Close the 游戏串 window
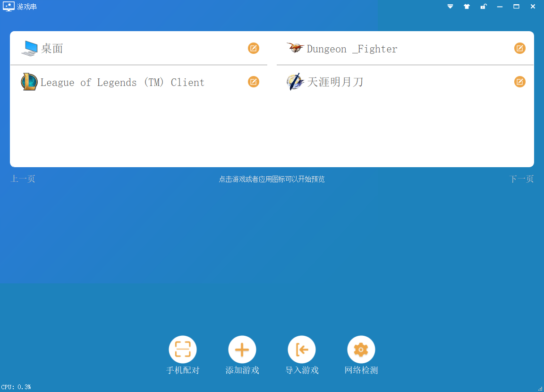Image resolution: width=544 pixels, height=392 pixels. click(x=533, y=7)
